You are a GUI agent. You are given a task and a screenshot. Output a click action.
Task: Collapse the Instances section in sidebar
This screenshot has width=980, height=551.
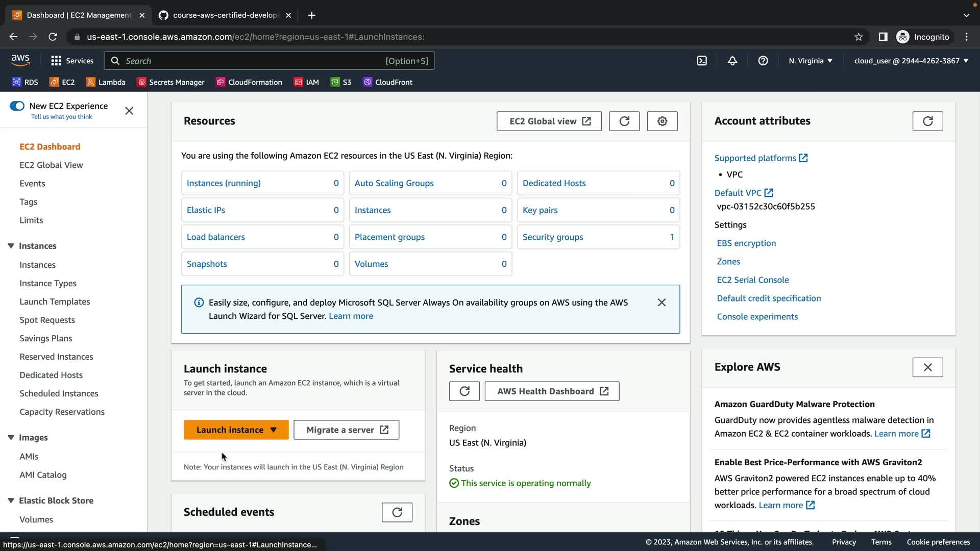(11, 246)
